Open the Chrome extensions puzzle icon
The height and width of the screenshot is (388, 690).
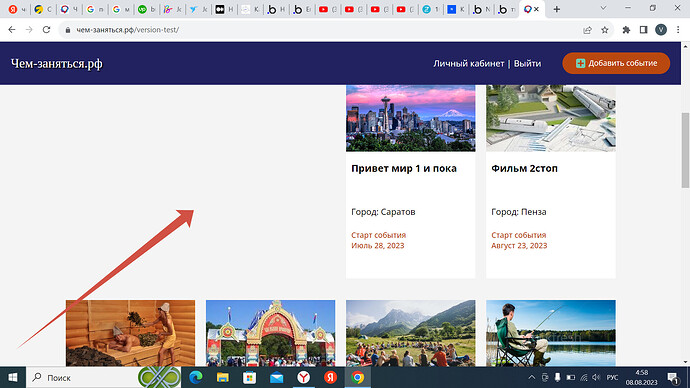(x=626, y=30)
